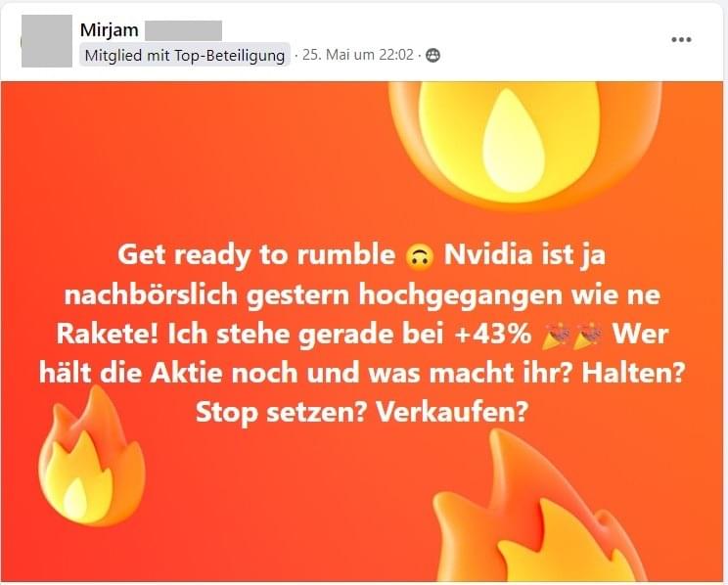Click the line Stop setzen? Verkaufen?

coord(362,413)
